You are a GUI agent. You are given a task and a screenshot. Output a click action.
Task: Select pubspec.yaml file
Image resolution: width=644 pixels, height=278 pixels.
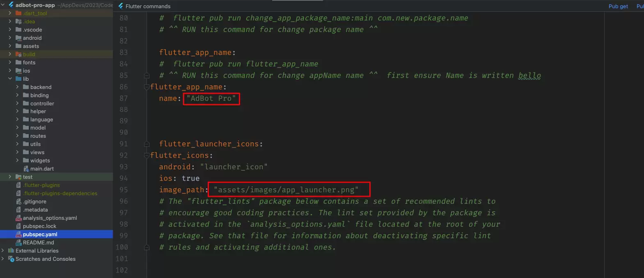[x=40, y=235]
